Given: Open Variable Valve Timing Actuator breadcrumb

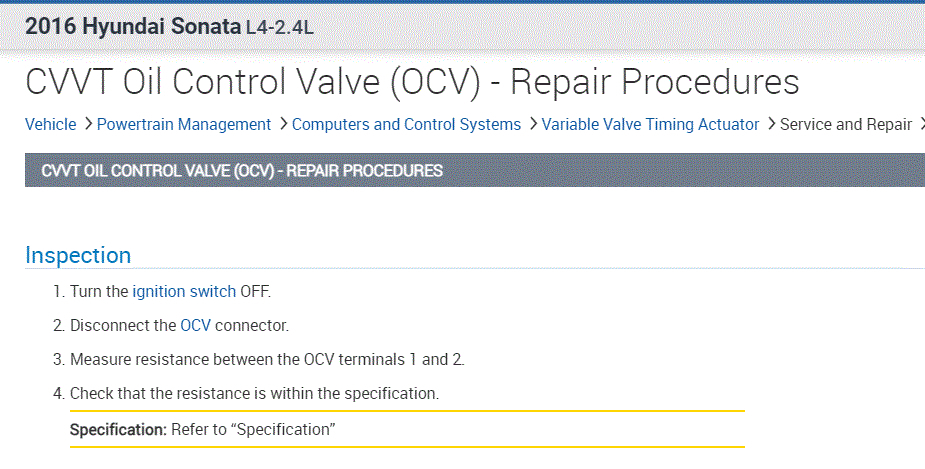Looking at the screenshot, I should 651,124.
